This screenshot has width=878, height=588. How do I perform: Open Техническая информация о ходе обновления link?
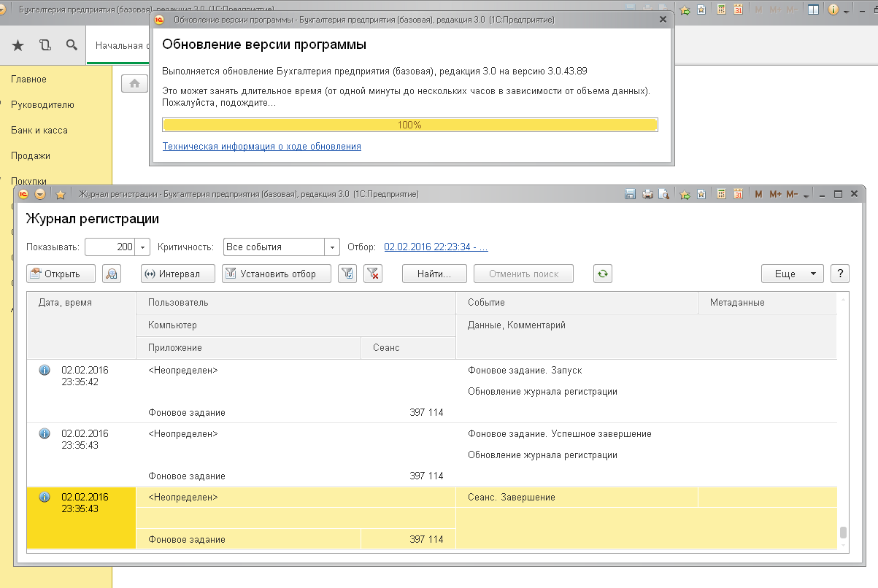261,146
